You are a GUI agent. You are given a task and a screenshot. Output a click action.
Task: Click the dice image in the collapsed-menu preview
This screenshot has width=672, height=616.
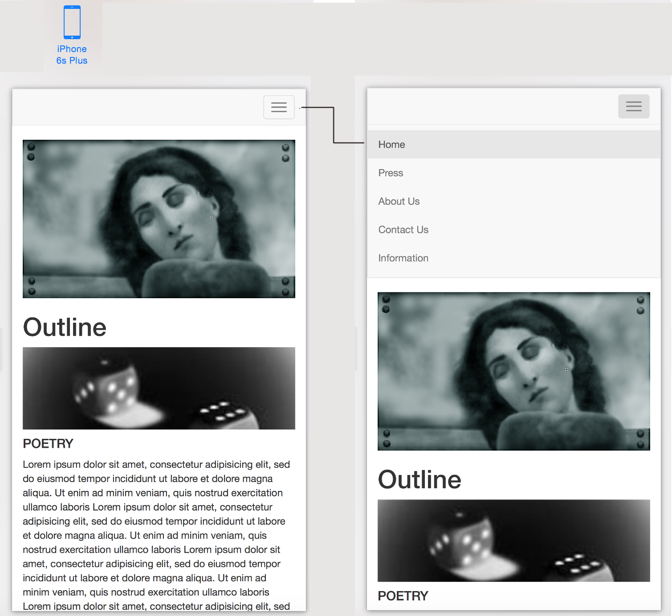point(159,388)
